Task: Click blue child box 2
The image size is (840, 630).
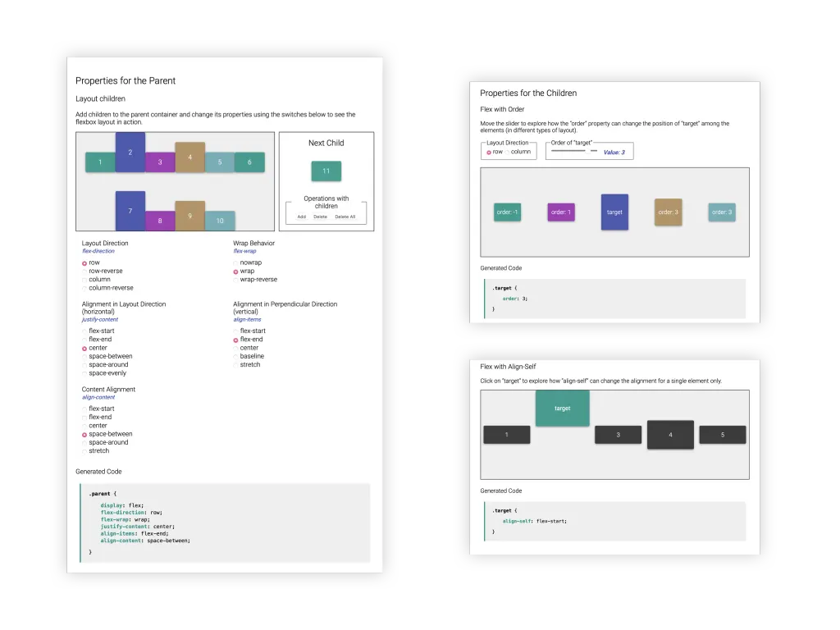Action: (130, 152)
